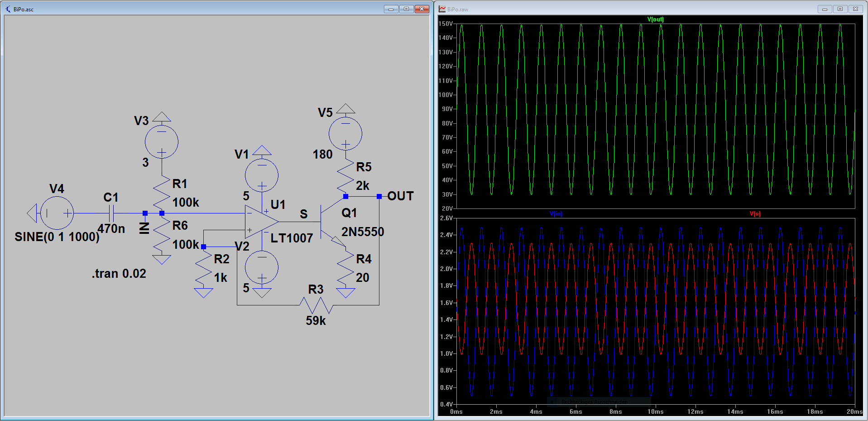This screenshot has width=868, height=421.
Task: Click the ground symbol above V5
Action: click(x=345, y=108)
